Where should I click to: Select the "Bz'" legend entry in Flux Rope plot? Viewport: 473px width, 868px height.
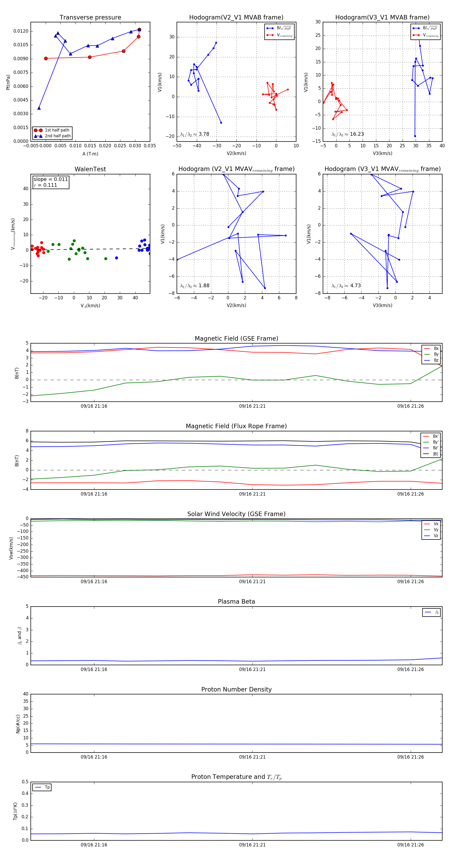point(431,448)
